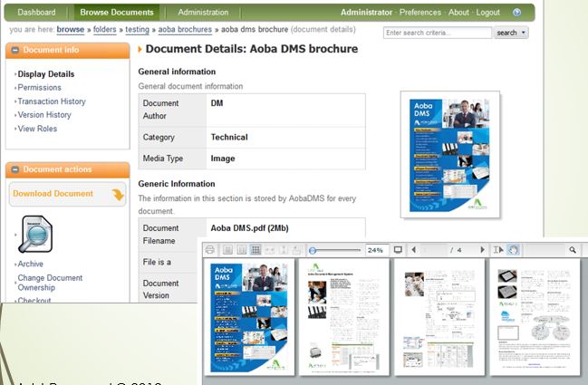Viewport: 588px width, 385px height.
Task: Click Logout link
Action: coord(487,13)
